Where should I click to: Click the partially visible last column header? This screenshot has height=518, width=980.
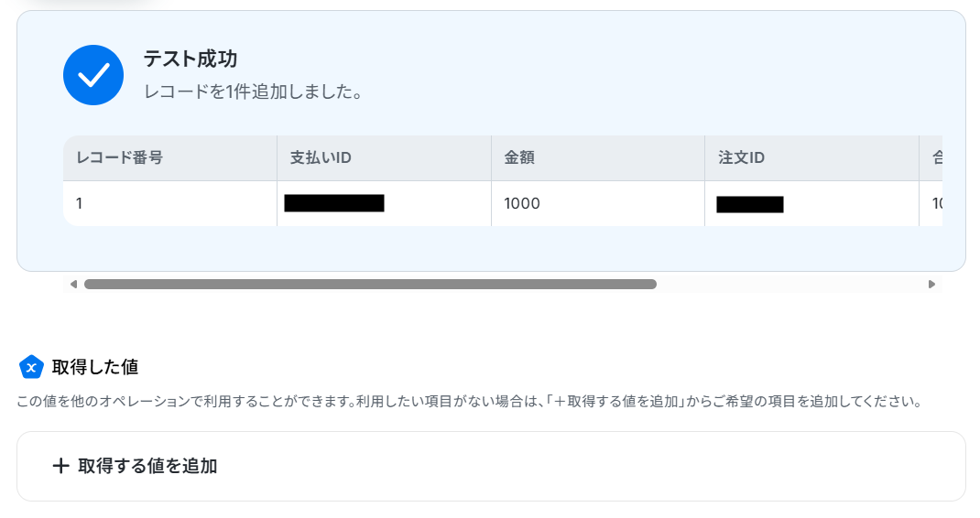point(931,158)
